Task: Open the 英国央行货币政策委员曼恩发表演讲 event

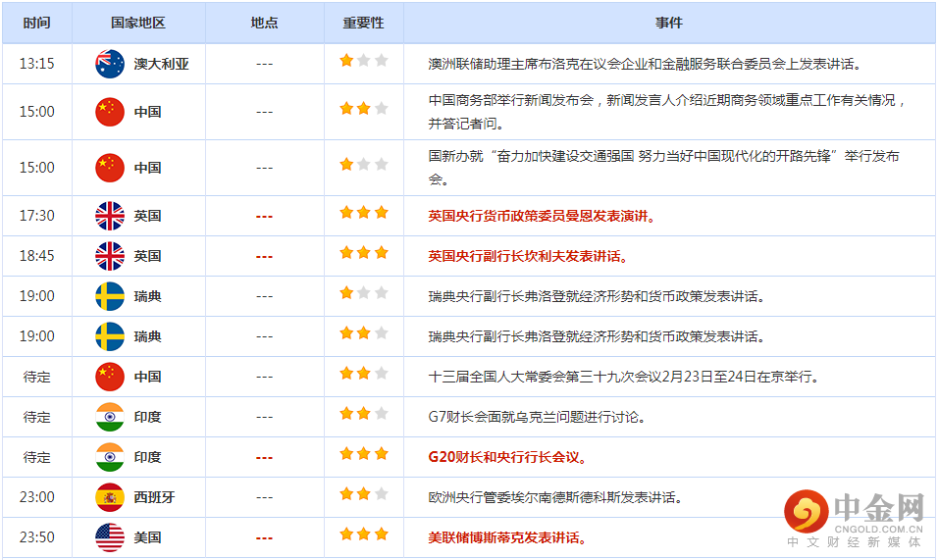Action: pos(542,216)
